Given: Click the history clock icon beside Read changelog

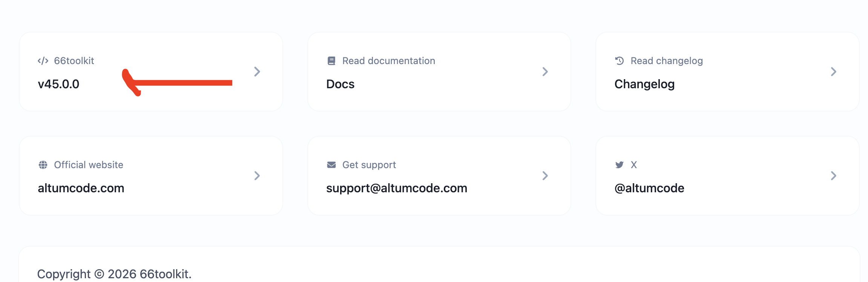Looking at the screenshot, I should [620, 61].
